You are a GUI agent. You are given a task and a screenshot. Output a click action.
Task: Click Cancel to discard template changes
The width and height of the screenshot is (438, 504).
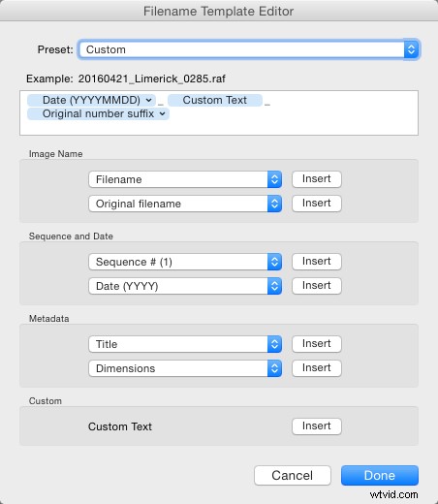(x=293, y=475)
